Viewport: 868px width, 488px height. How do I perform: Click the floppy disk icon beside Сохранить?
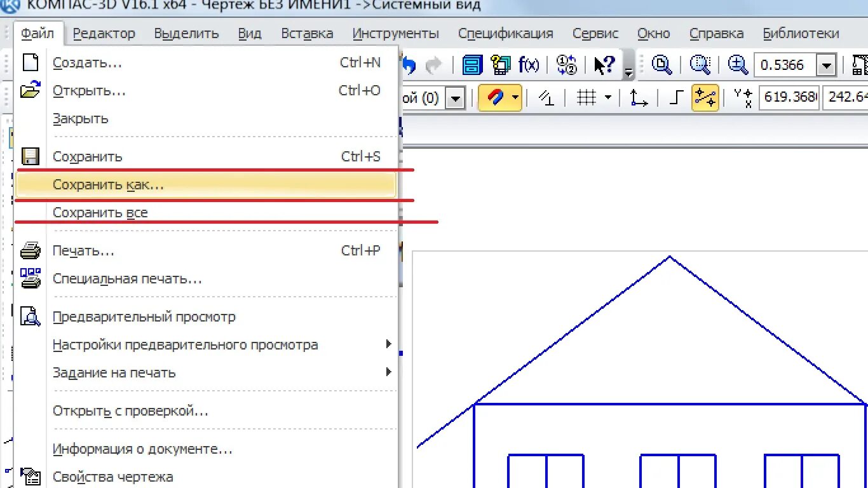coord(30,156)
